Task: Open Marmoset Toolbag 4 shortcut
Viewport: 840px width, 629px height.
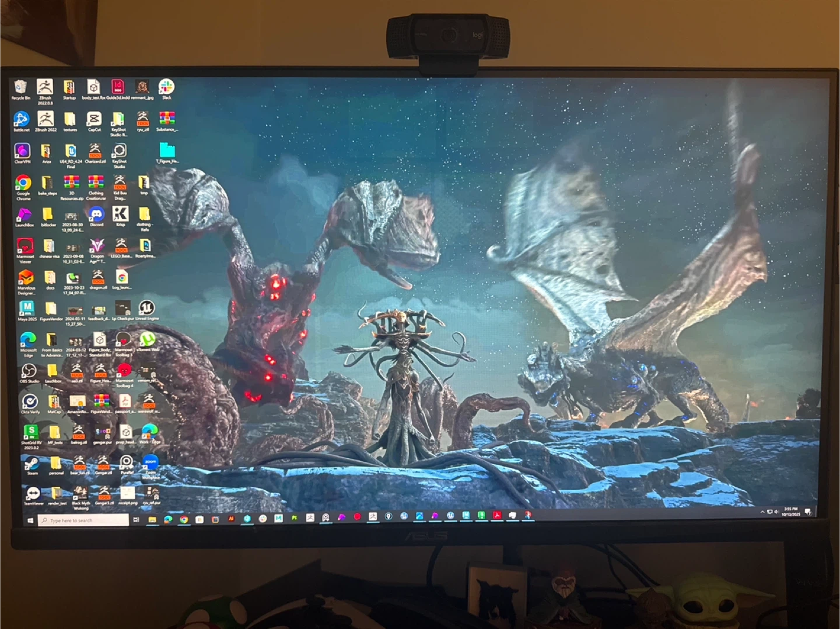Action: pos(124,371)
